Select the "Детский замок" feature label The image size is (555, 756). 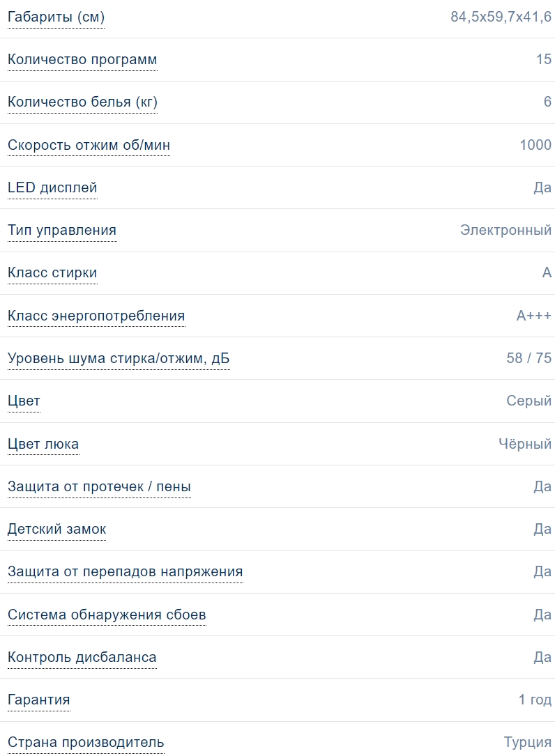[x=57, y=530]
